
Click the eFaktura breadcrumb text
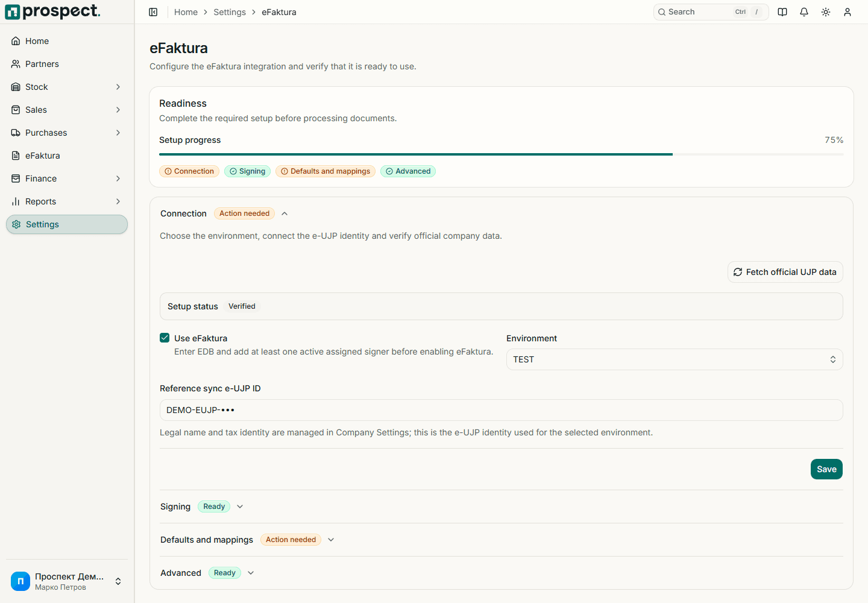279,12
